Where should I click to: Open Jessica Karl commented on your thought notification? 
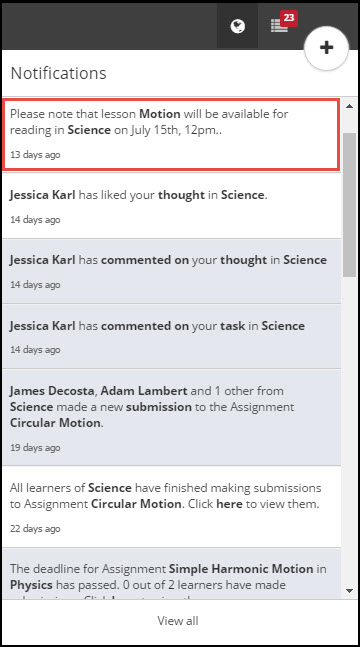click(171, 271)
